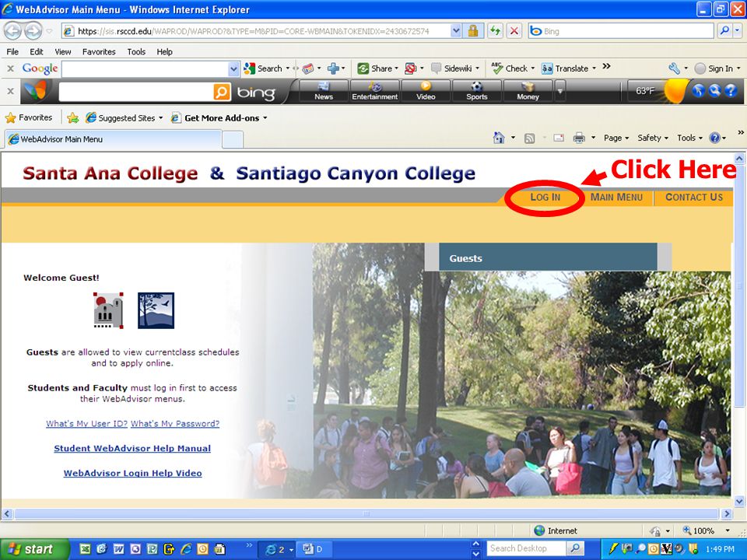Click the Stop loading red X icon
The height and width of the screenshot is (560, 747).
click(514, 31)
